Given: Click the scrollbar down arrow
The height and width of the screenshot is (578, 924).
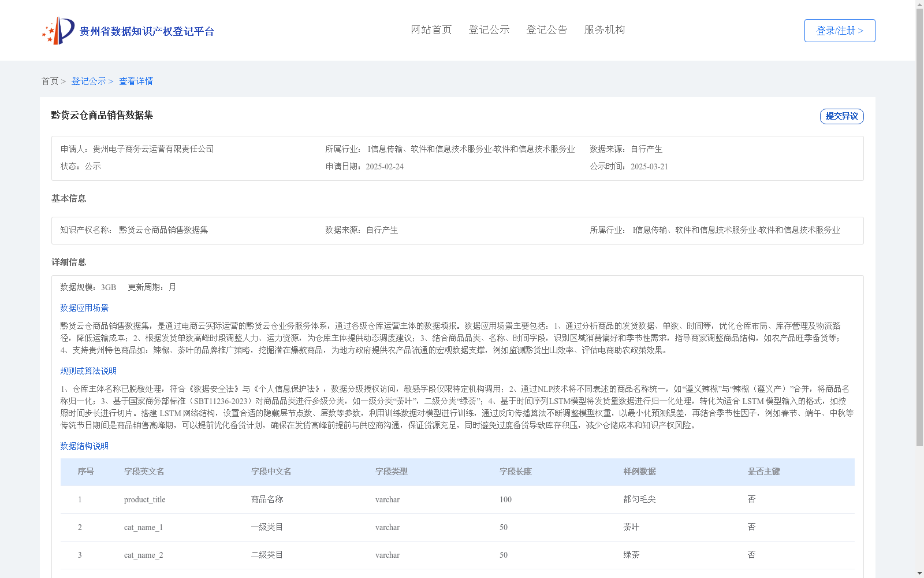Looking at the screenshot, I should pyautogui.click(x=919, y=574).
